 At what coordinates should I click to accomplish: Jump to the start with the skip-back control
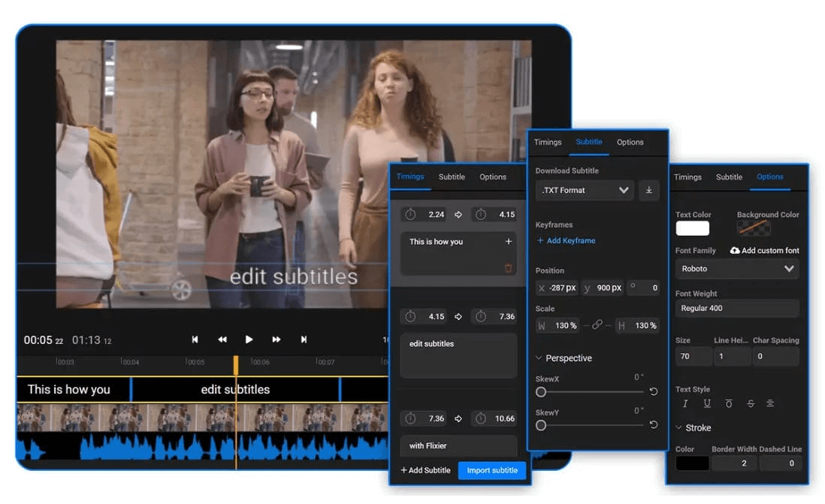(195, 340)
